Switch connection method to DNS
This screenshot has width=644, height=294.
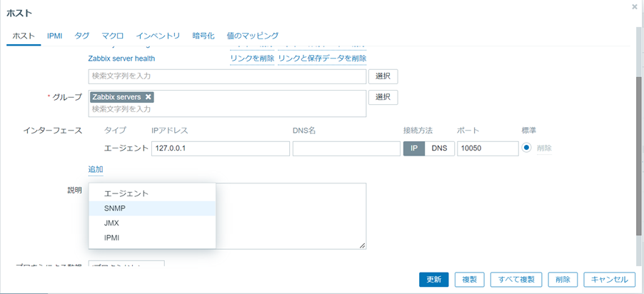439,148
